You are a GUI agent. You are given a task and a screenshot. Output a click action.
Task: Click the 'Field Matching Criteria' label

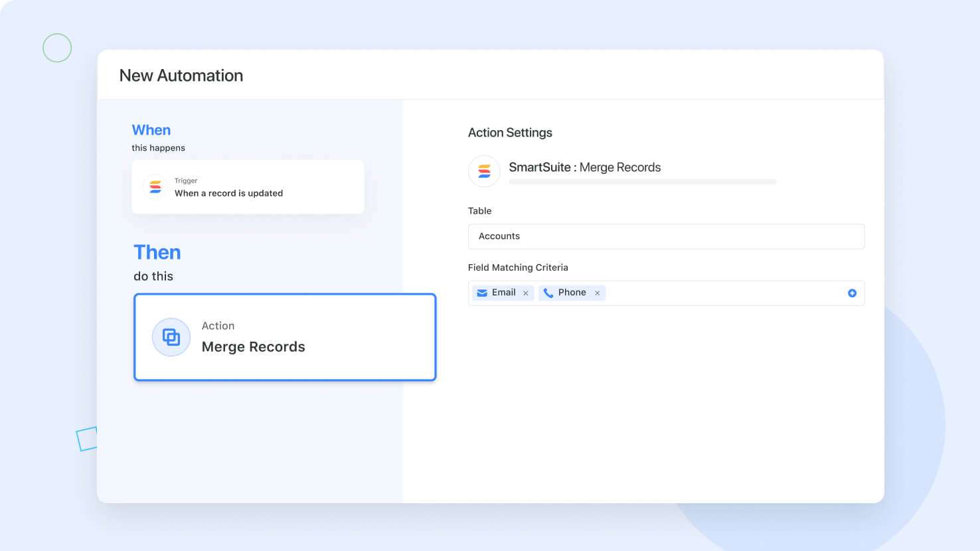pos(518,268)
